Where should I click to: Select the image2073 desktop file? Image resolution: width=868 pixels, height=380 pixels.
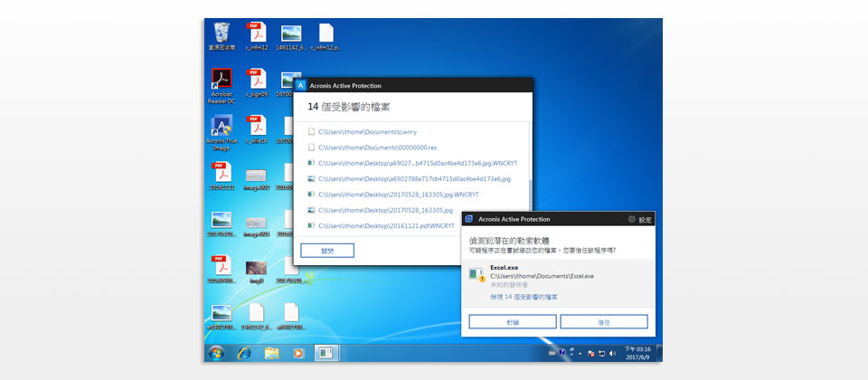tap(256, 226)
